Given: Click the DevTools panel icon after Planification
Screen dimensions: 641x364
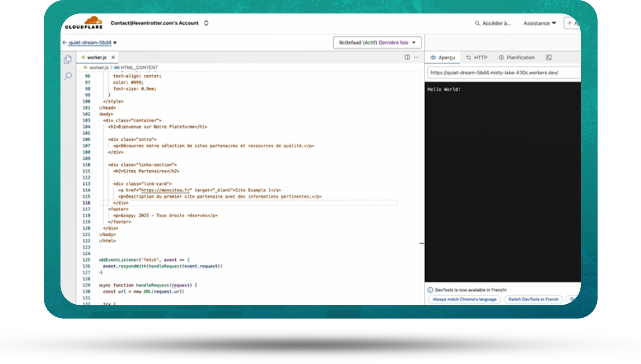Looking at the screenshot, I should pos(548,58).
